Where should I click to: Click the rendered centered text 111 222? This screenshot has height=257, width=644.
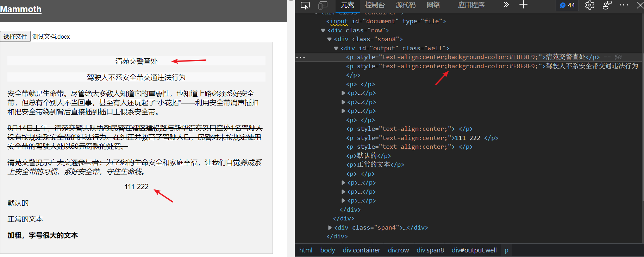coord(136,187)
